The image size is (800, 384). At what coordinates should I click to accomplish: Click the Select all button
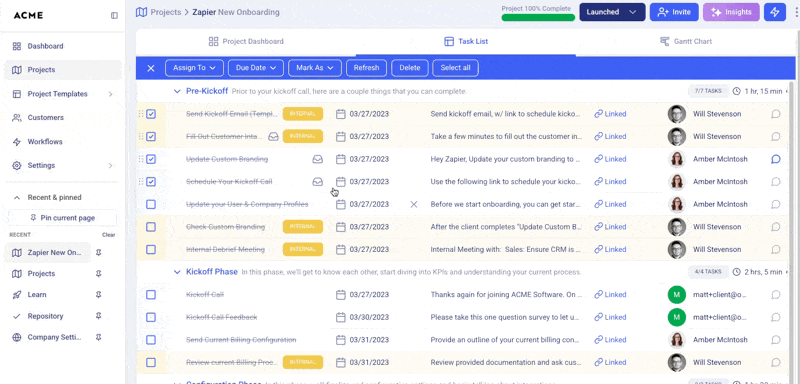(456, 68)
